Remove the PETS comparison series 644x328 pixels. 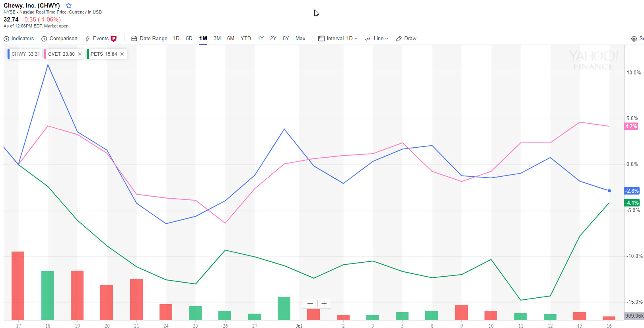point(122,54)
